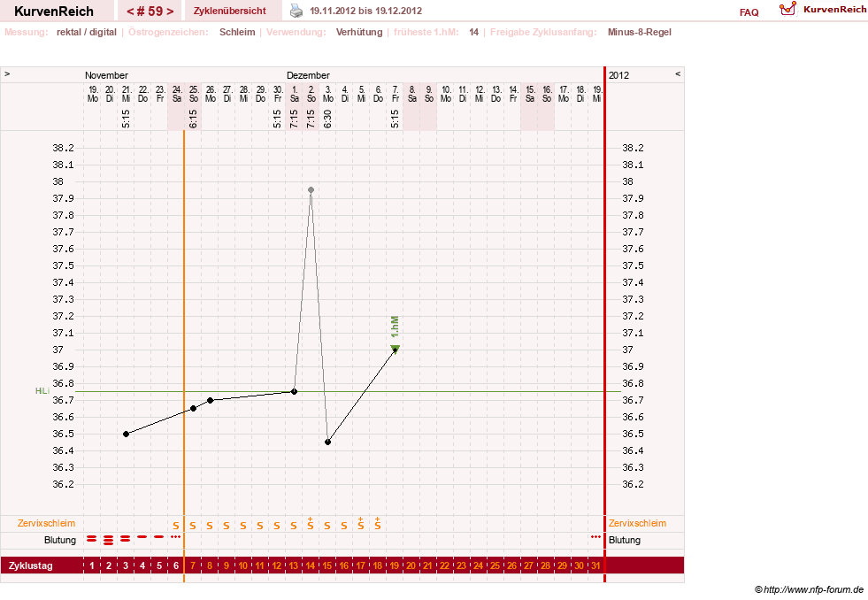This screenshot has width=868, height=600.
Task: Click the S mucus symbol on cycle day 10
Action: (x=243, y=526)
